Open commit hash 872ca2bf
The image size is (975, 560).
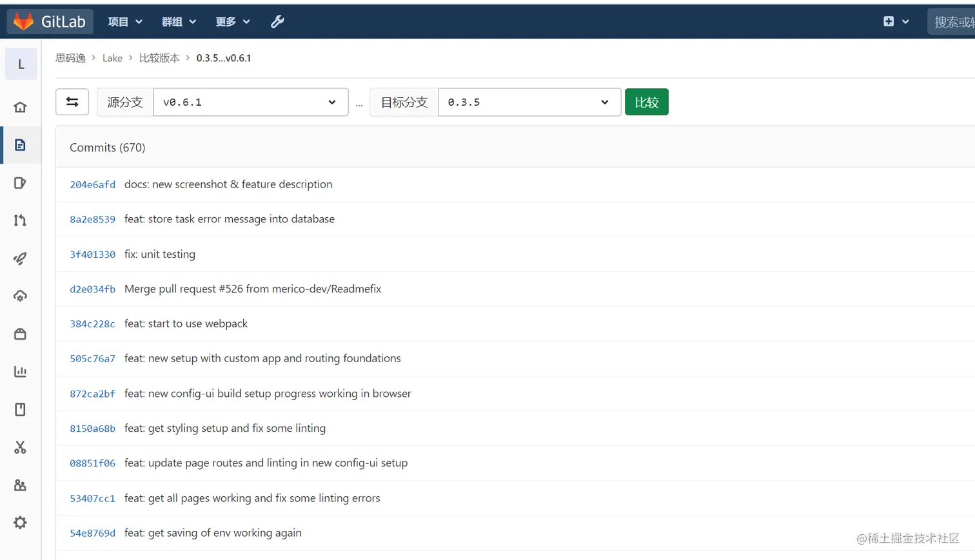pyautogui.click(x=93, y=394)
